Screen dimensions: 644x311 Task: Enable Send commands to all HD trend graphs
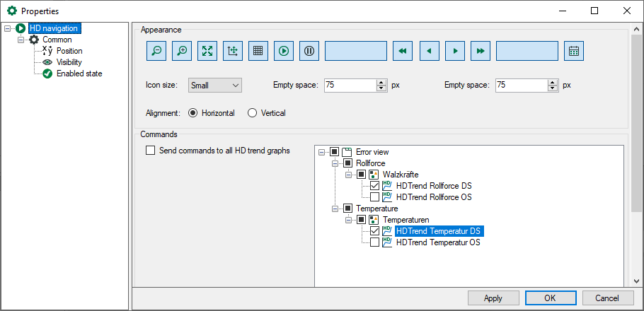click(x=150, y=151)
